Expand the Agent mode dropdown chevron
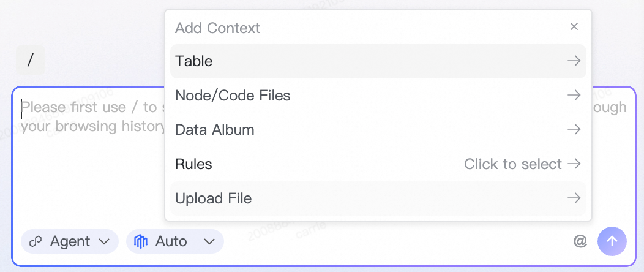Screen dimensions: 644x272 pyautogui.click(x=103, y=241)
